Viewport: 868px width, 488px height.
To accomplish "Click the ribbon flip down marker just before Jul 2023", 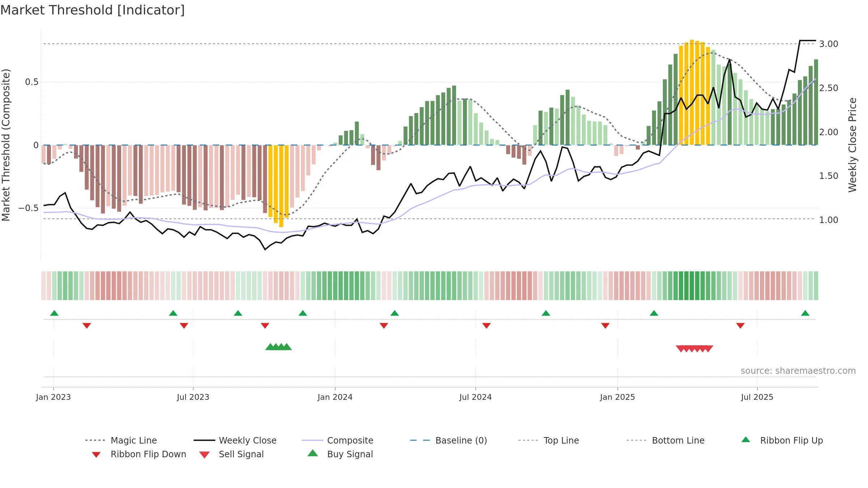I will point(184,326).
